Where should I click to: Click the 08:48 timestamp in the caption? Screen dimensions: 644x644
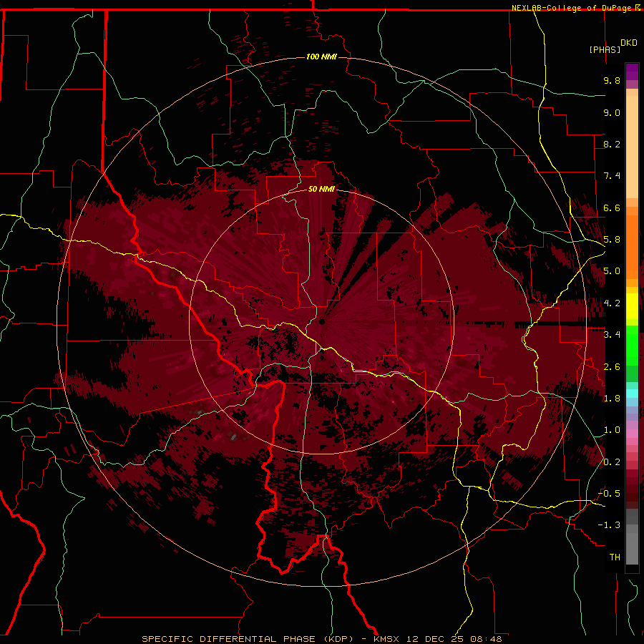tap(486, 639)
